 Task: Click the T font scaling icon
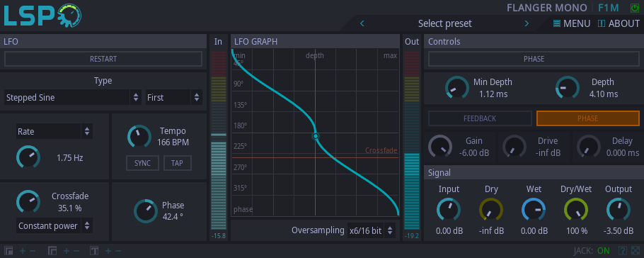[x=94, y=251]
